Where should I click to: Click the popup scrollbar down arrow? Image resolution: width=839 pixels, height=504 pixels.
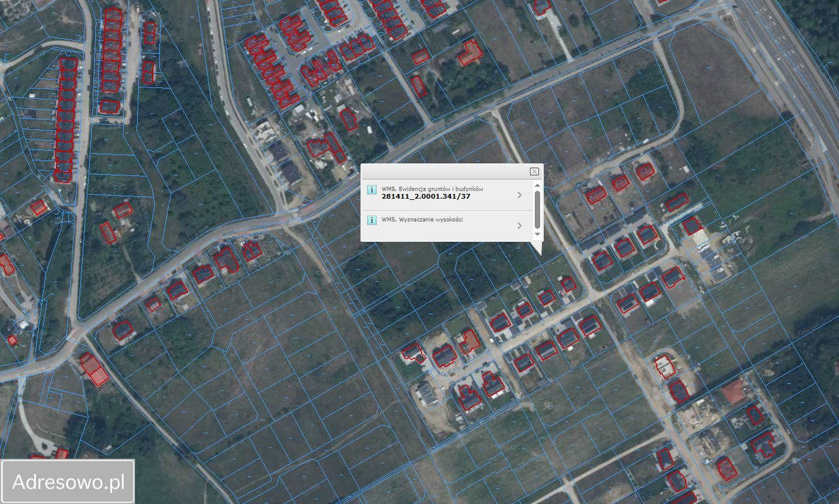point(537,234)
